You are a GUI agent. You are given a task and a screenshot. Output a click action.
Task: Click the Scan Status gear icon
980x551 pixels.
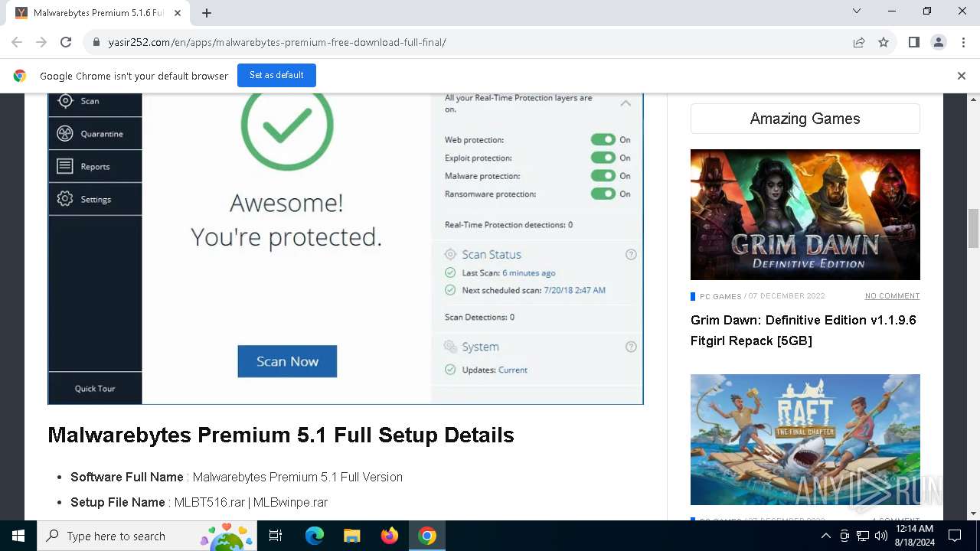coord(451,255)
